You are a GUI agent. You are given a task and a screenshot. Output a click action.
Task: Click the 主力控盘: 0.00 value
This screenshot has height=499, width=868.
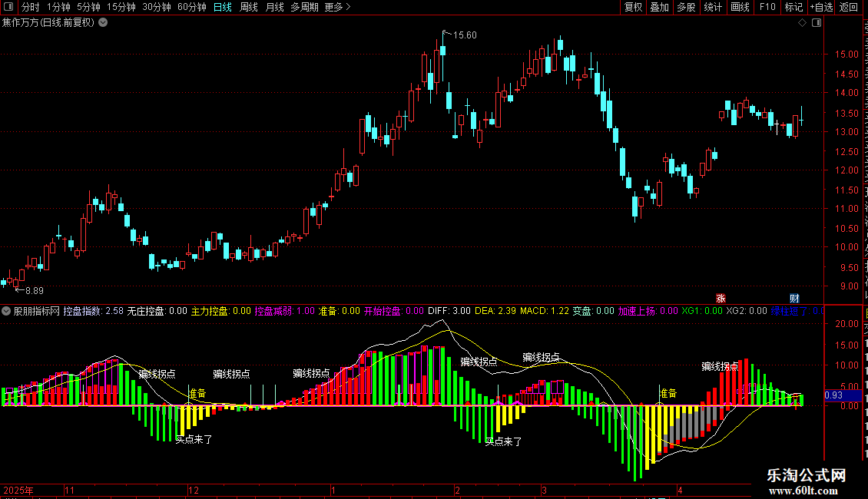[221, 311]
